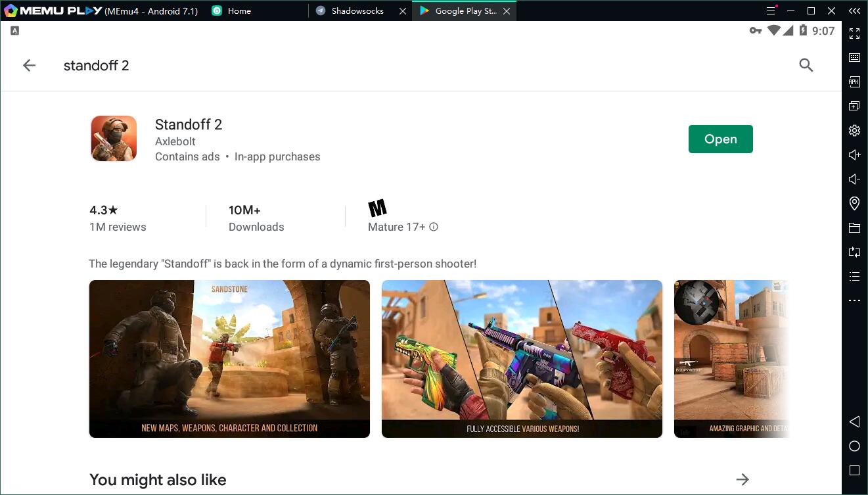This screenshot has width=868, height=495.
Task: Open MEmu settings gear
Action: (854, 131)
